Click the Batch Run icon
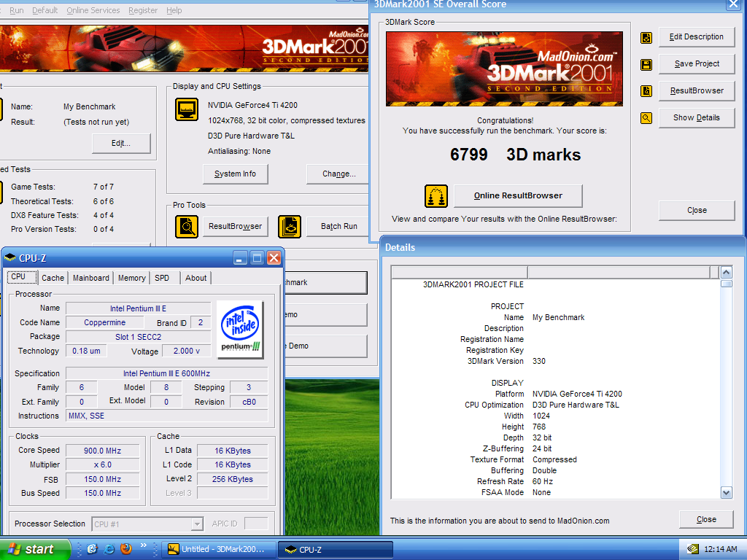The height and width of the screenshot is (560, 747). point(290,227)
